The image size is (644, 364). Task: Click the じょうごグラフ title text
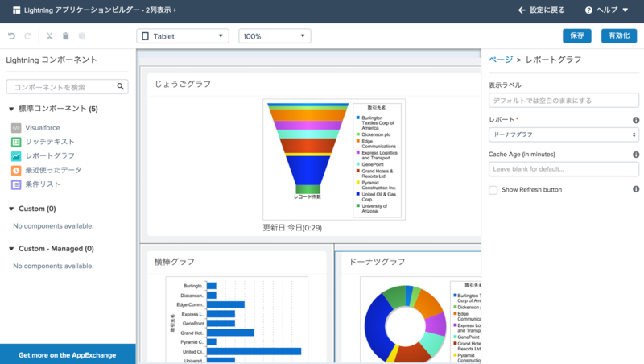pyautogui.click(x=183, y=85)
